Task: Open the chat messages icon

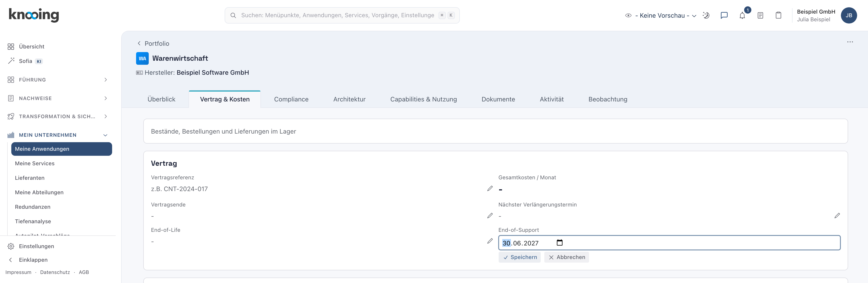Action: click(724, 16)
